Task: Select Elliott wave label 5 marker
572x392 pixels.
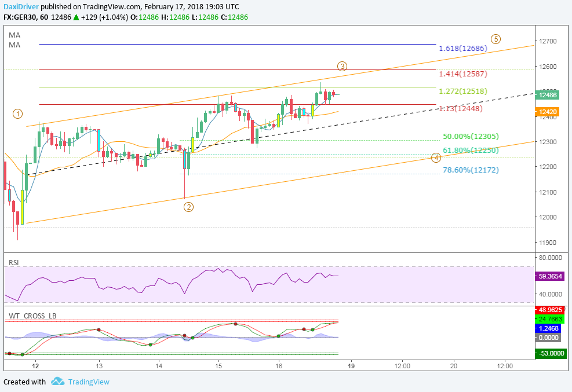Action: click(496, 39)
